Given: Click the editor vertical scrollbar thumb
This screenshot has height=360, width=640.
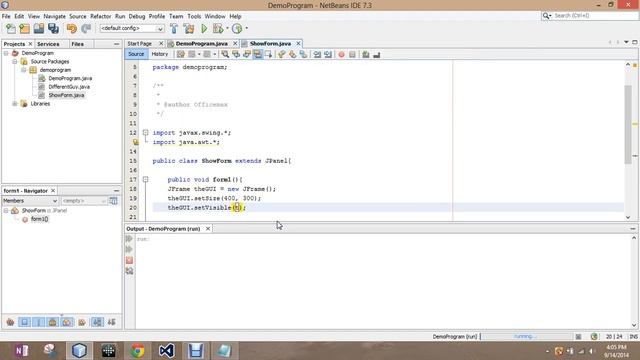Looking at the screenshot, I should click(628, 124).
